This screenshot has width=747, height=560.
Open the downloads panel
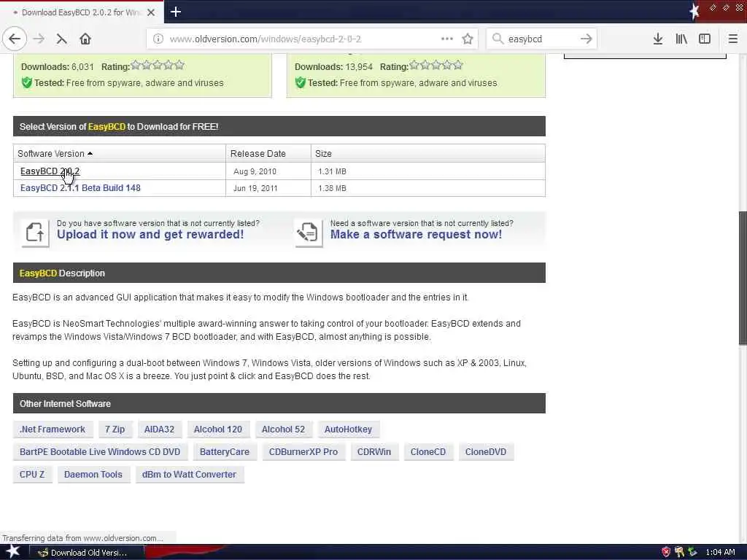pyautogui.click(x=657, y=39)
